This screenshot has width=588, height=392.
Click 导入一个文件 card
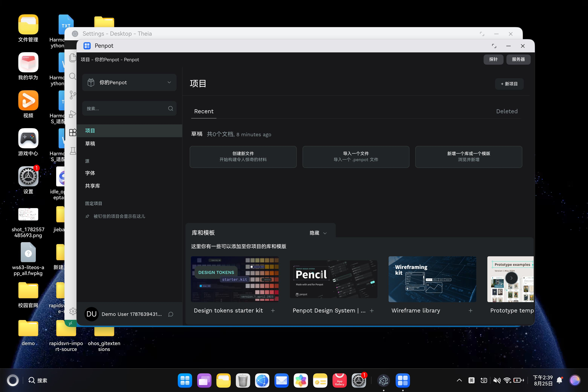[356, 157]
